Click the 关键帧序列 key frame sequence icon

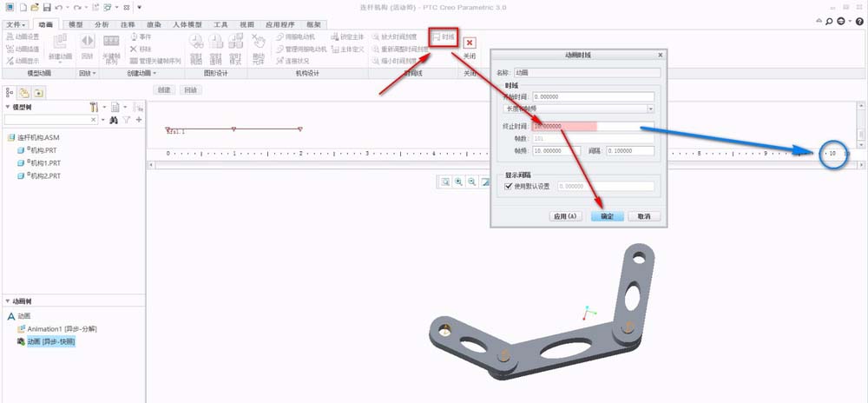coord(111,41)
